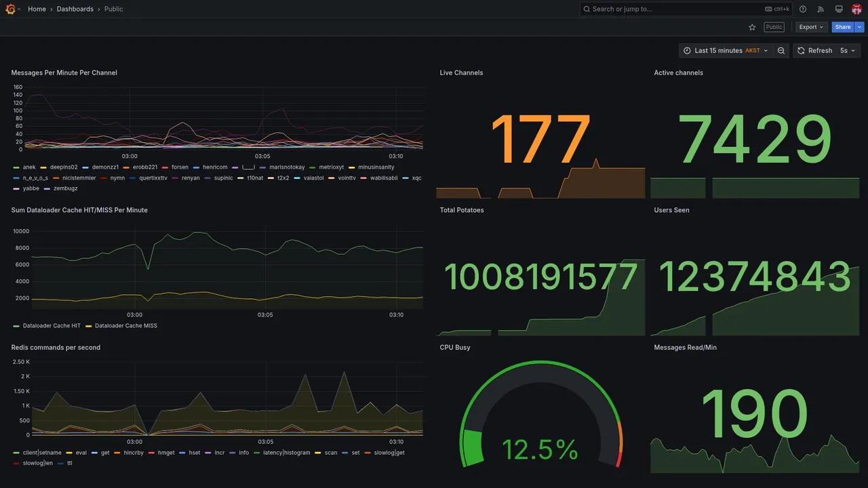The image size is (868, 488).
Task: Open the Last 15 minutes time picker
Action: (726, 51)
